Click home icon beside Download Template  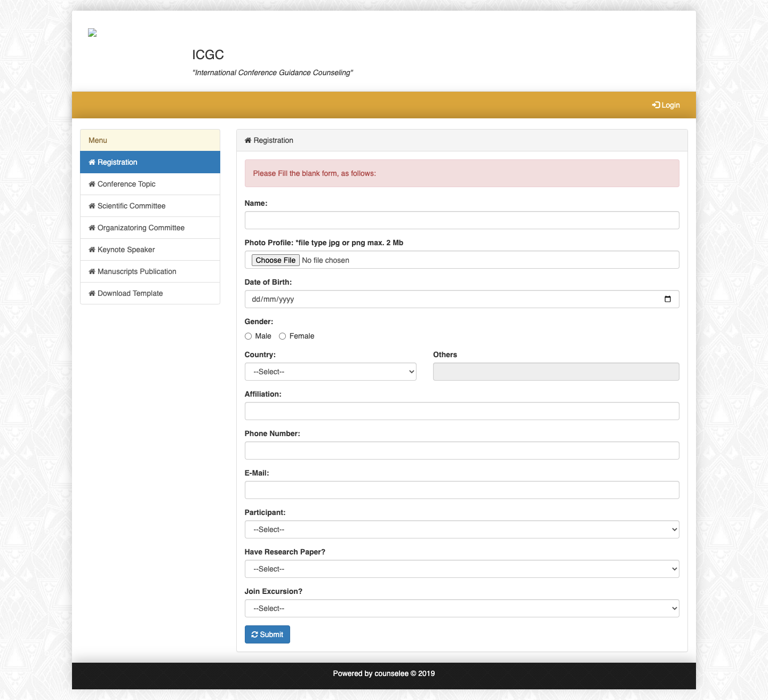tap(92, 293)
